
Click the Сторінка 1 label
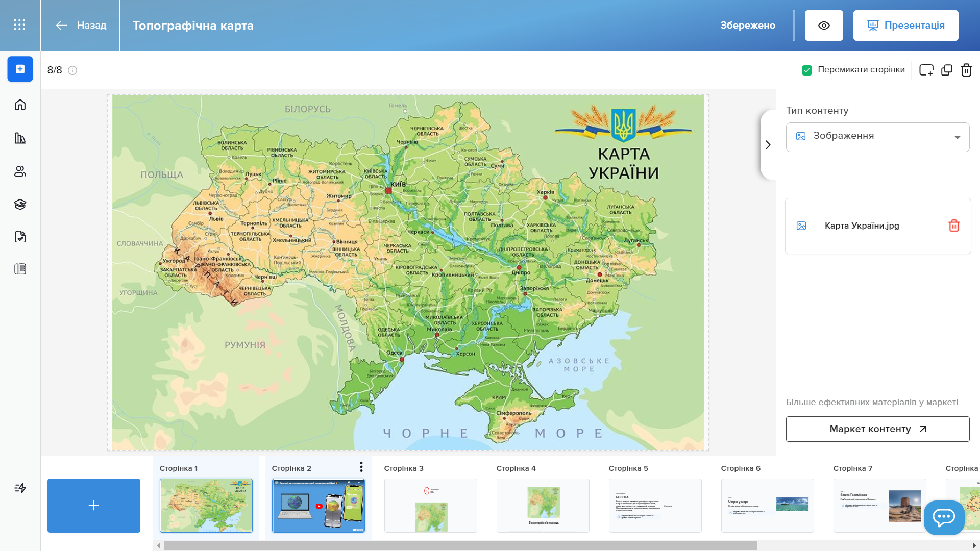pyautogui.click(x=179, y=468)
